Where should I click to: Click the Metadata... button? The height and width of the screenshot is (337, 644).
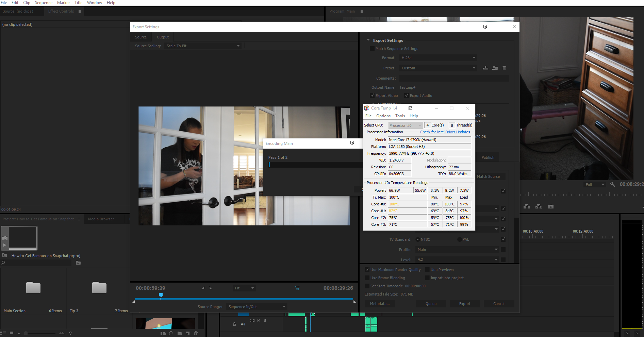pyautogui.click(x=380, y=304)
